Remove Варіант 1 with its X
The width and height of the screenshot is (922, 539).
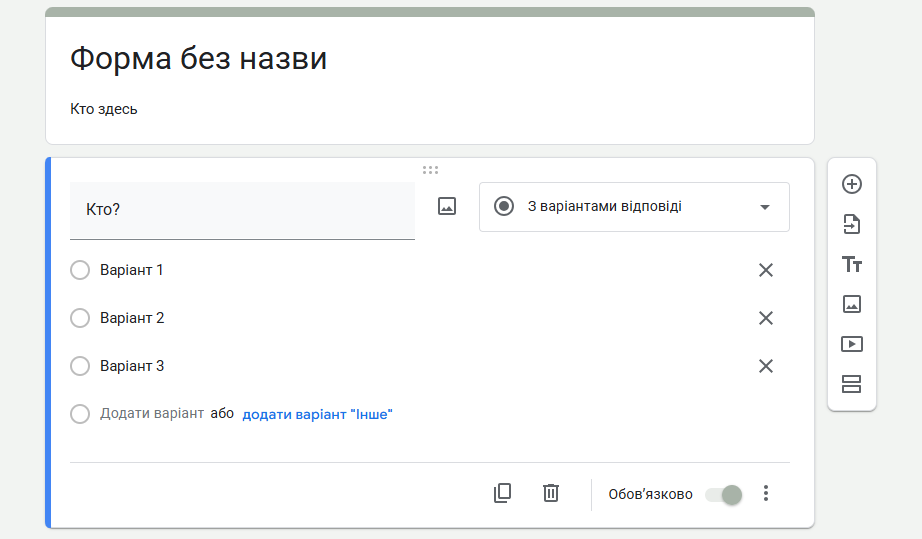coord(766,270)
